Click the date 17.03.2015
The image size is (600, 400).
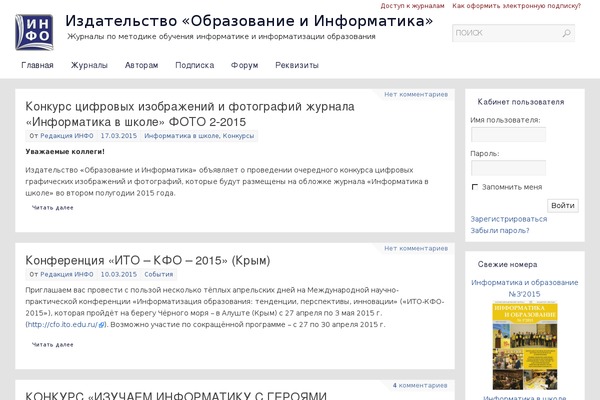click(x=119, y=136)
